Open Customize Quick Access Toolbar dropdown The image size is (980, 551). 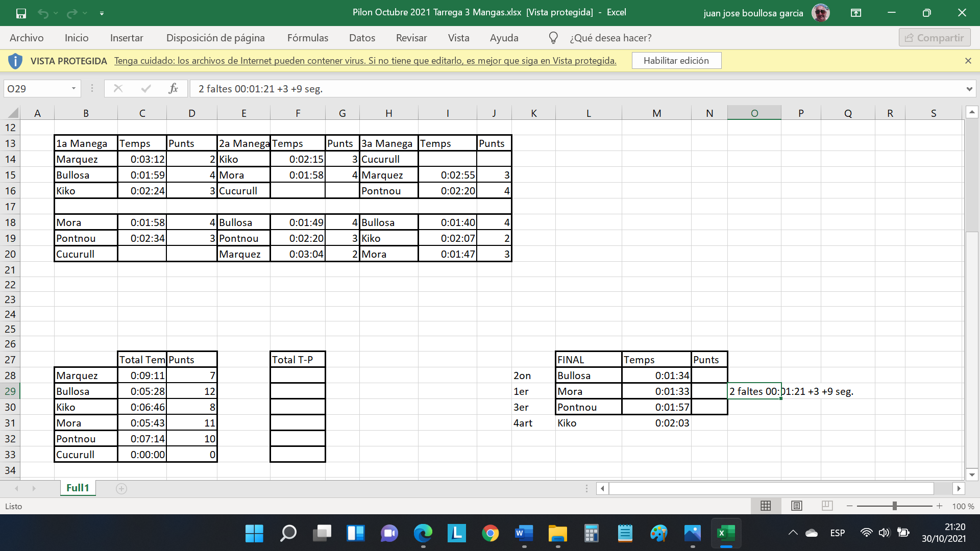pyautogui.click(x=102, y=13)
